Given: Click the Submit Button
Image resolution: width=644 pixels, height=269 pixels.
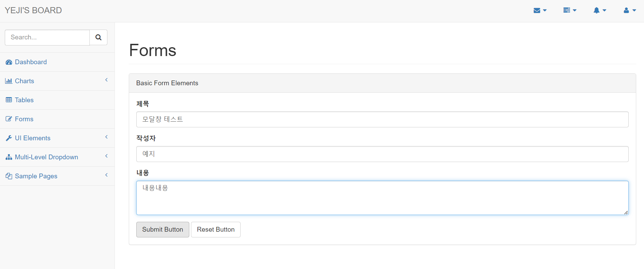Looking at the screenshot, I should coord(163,230).
